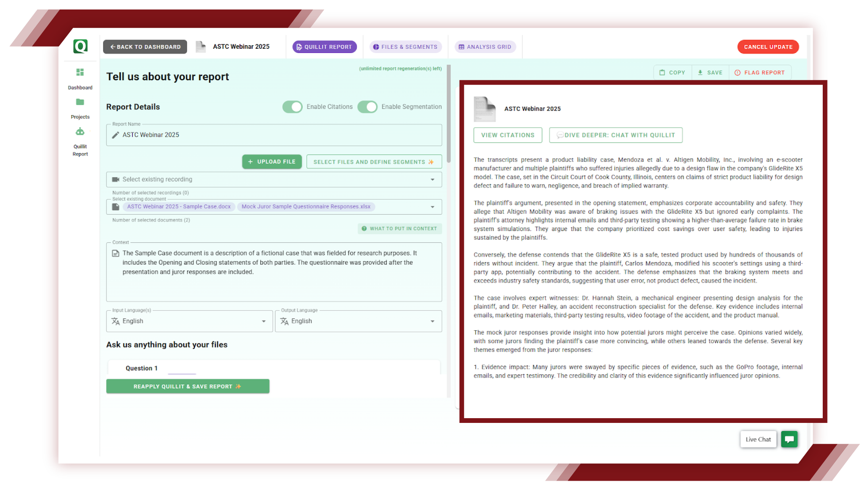Toggle Enable Segmentation switch

tap(367, 107)
